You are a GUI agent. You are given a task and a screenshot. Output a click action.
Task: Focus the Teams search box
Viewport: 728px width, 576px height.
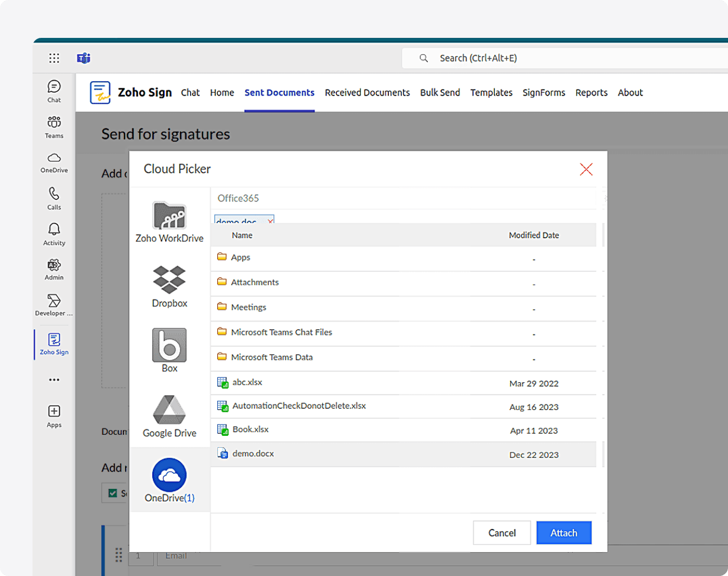point(565,58)
